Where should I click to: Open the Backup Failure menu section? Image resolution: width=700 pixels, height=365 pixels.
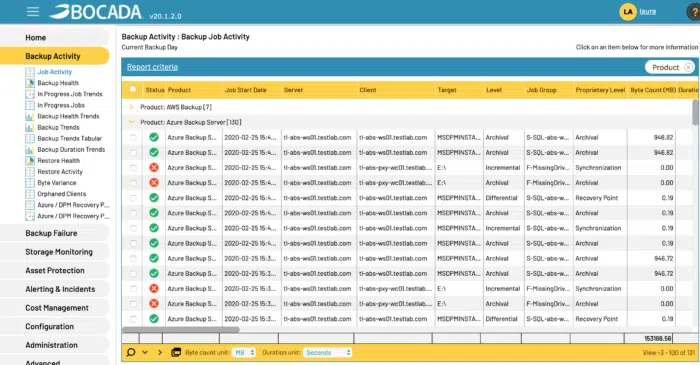point(55,233)
